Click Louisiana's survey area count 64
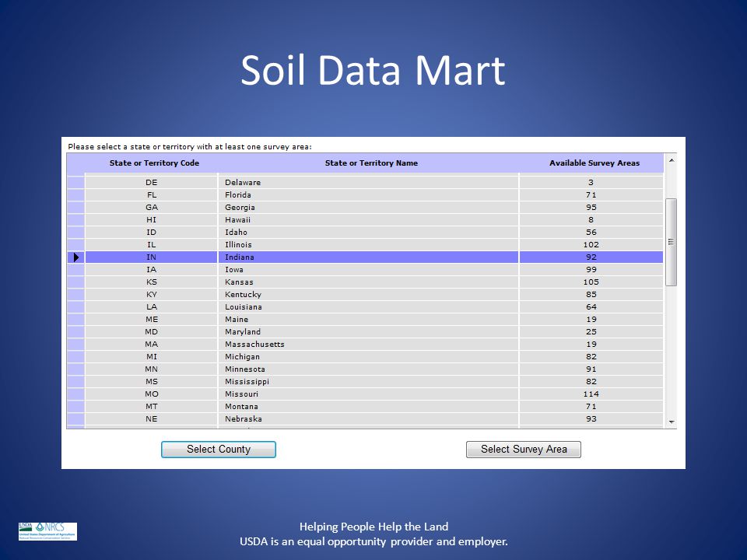Screen dimensions: 747x560 [x=591, y=307]
